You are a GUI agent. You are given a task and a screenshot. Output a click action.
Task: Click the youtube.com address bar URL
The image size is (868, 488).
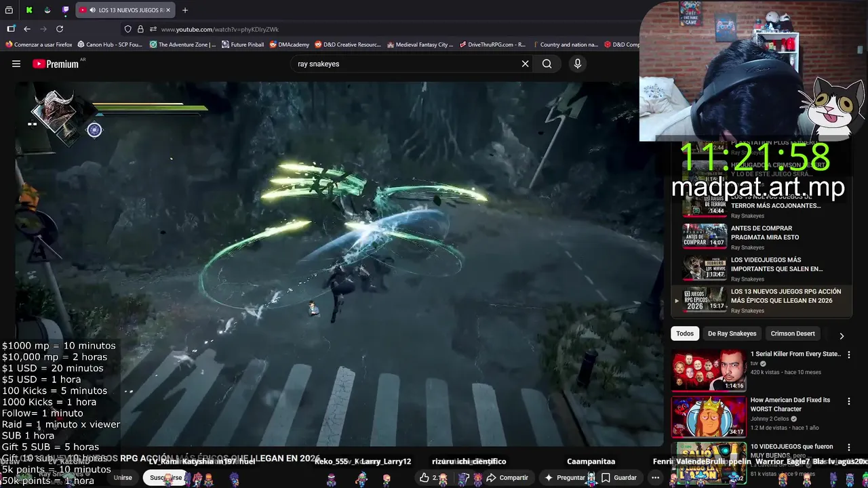click(220, 29)
